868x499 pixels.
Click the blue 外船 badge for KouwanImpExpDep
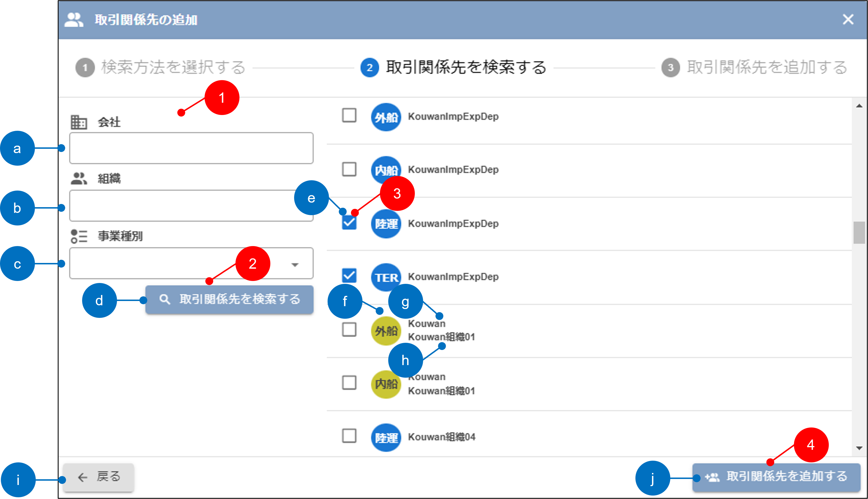pyautogui.click(x=386, y=117)
